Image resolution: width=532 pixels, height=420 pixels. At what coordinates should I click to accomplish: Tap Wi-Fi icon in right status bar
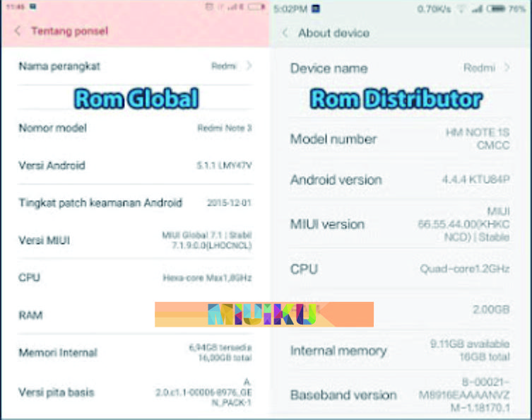[x=461, y=8]
